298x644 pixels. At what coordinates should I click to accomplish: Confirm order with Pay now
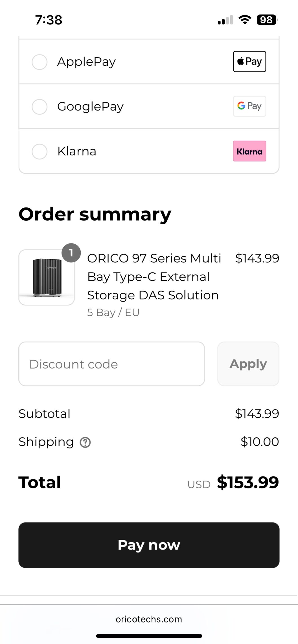pyautogui.click(x=149, y=545)
